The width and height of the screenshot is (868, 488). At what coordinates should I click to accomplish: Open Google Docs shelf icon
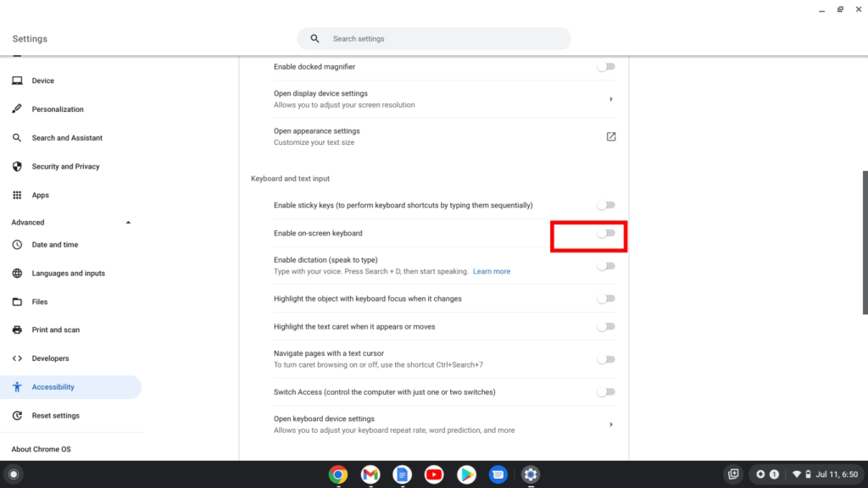pos(403,474)
